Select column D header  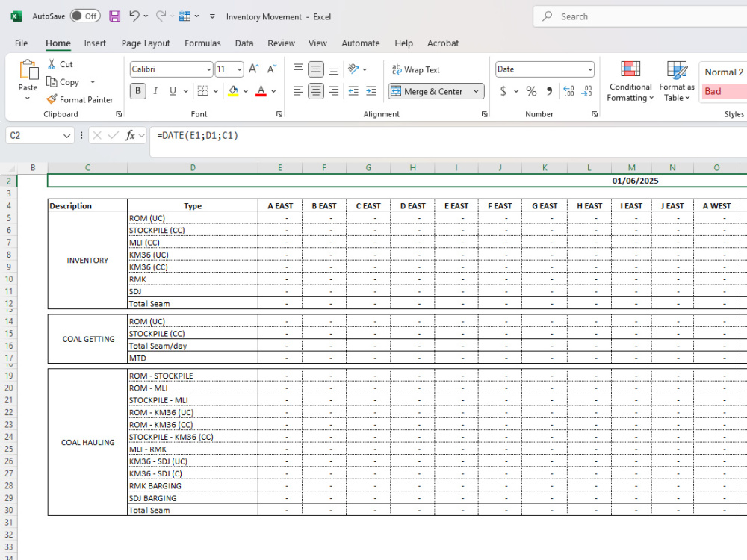tap(193, 167)
